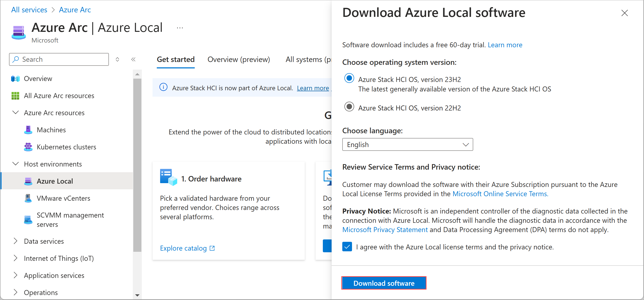
Task: Expand the Data services section
Action: [15, 241]
